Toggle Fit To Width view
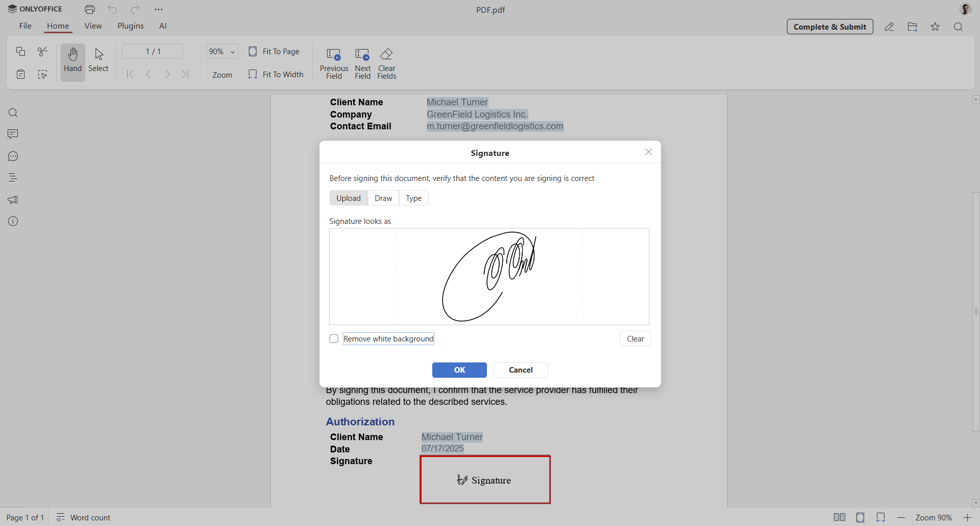This screenshot has height=526, width=980. pos(276,74)
